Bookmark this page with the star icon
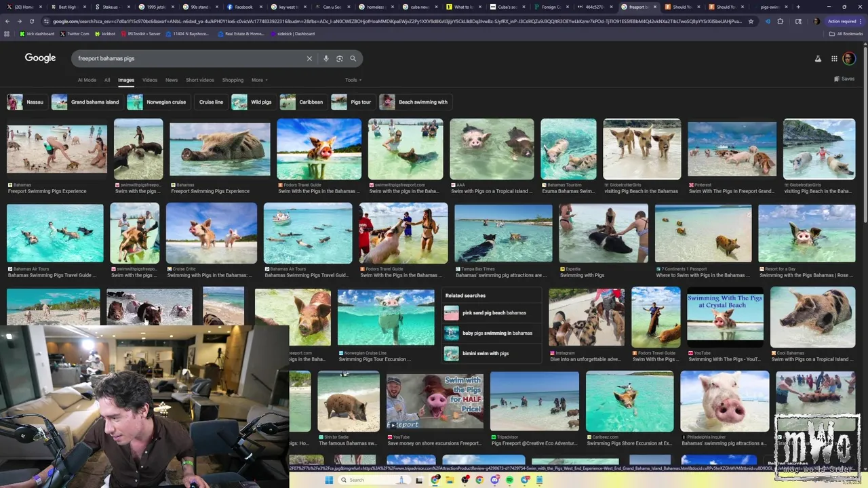This screenshot has width=868, height=488. tap(751, 21)
